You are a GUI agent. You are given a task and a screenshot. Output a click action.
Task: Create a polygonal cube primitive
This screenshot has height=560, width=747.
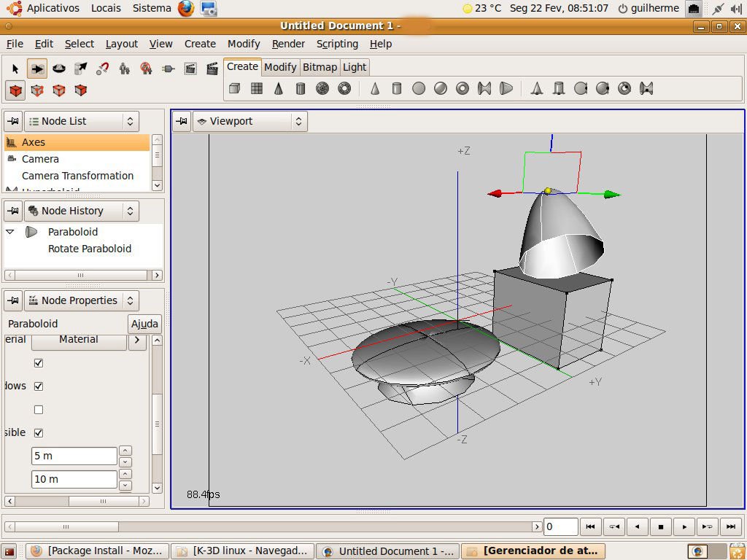[234, 87]
